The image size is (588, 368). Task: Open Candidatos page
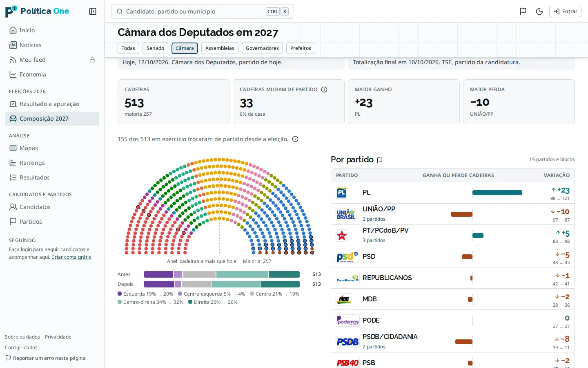point(52,207)
